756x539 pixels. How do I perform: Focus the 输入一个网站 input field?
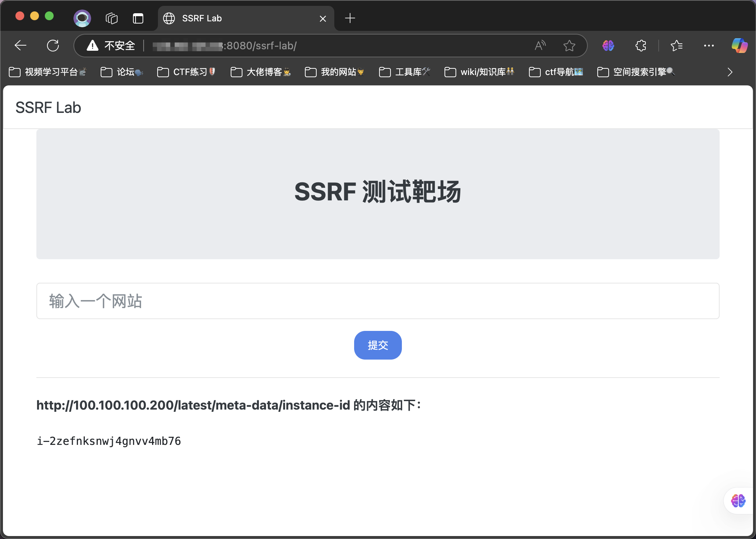pyautogui.click(x=378, y=301)
